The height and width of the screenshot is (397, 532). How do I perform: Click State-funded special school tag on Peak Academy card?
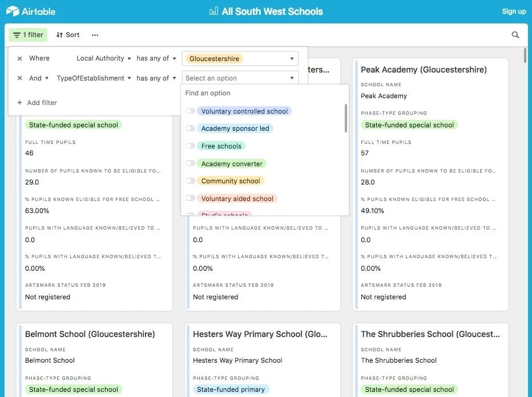[409, 125]
